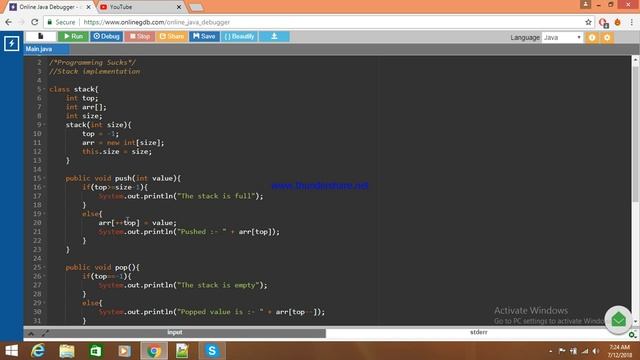Open console settings gear at bottom right
Image resolution: width=640 pixels, height=360 pixels.
pyautogui.click(x=632, y=334)
